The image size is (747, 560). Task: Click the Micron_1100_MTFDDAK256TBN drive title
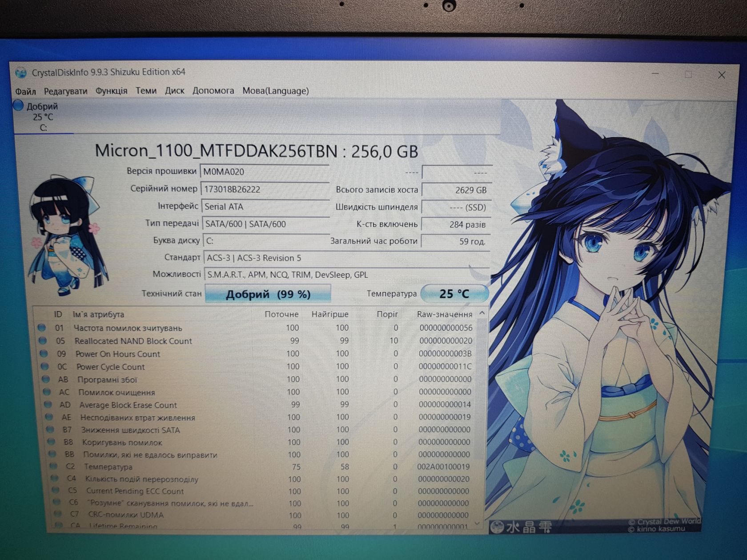click(x=257, y=151)
